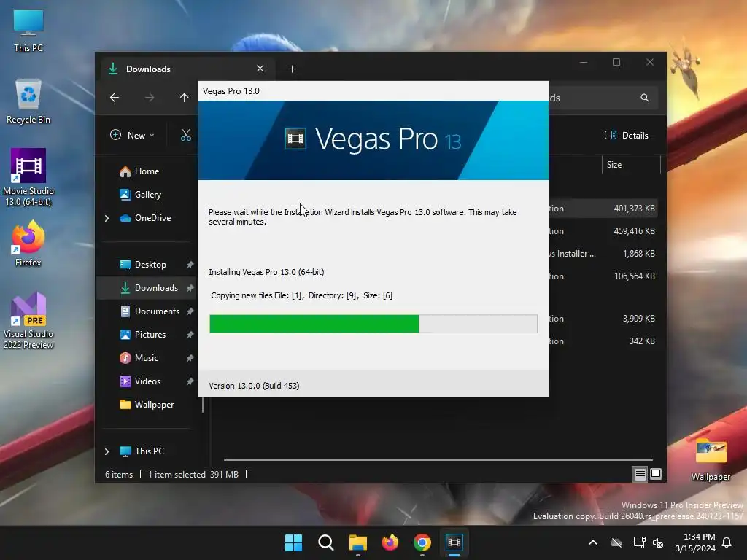Screen dimensions: 747x560
Task: Expand the OneDrive tree node
Action: [107, 218]
